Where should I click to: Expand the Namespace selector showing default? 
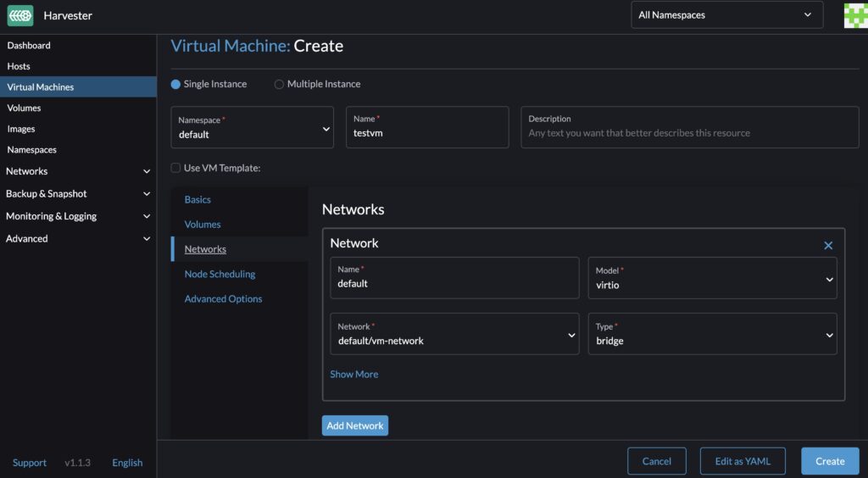pyautogui.click(x=252, y=128)
